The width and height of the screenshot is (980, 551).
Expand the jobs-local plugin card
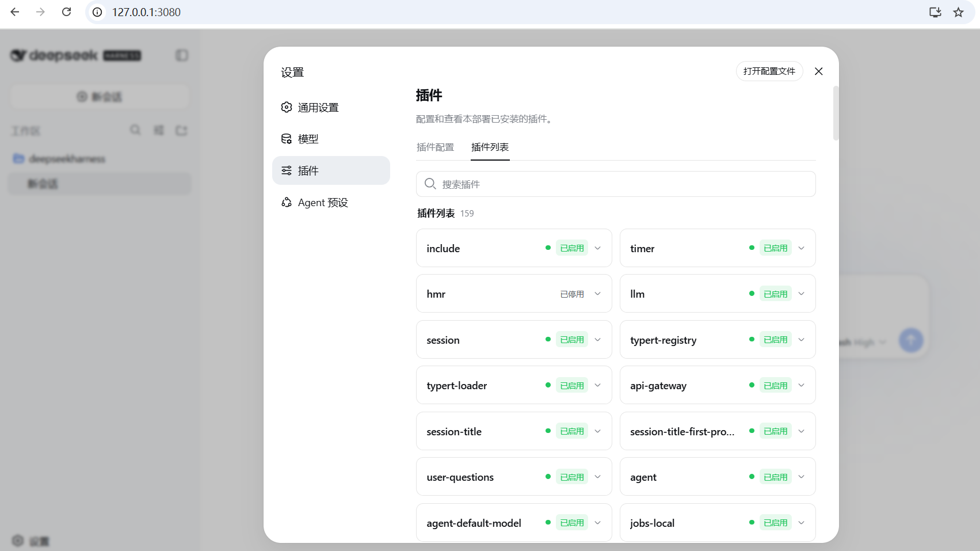[802, 523]
